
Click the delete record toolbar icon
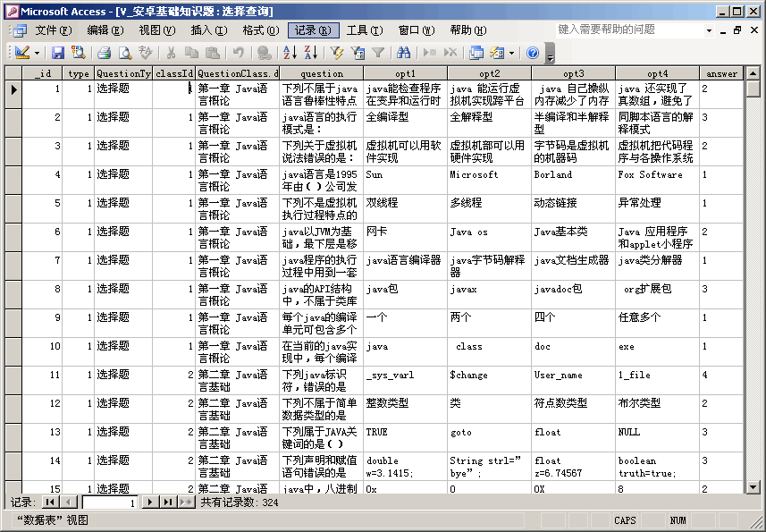coord(450,52)
